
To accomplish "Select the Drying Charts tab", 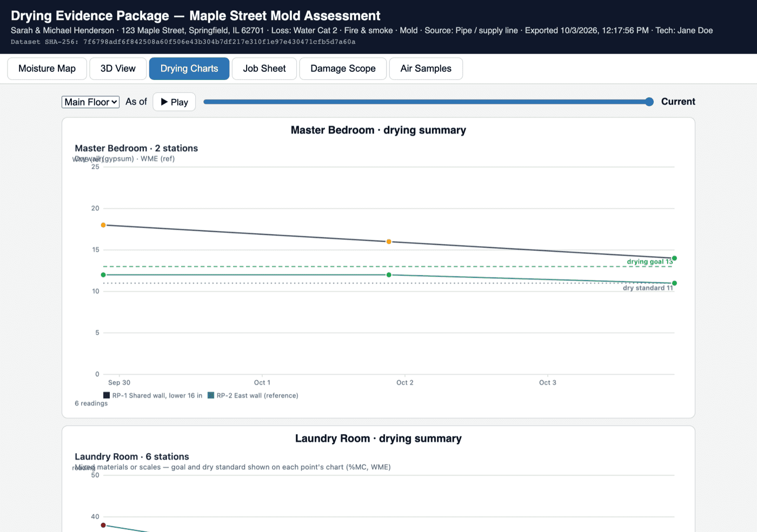I will pyautogui.click(x=189, y=69).
